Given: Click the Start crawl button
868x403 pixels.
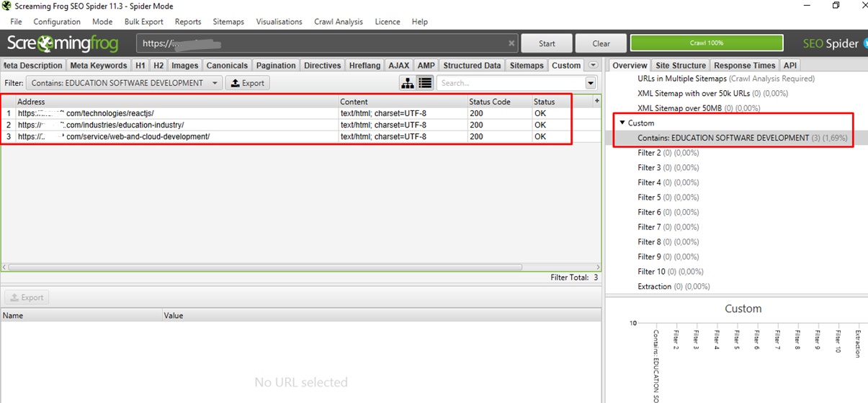Looking at the screenshot, I should (547, 43).
